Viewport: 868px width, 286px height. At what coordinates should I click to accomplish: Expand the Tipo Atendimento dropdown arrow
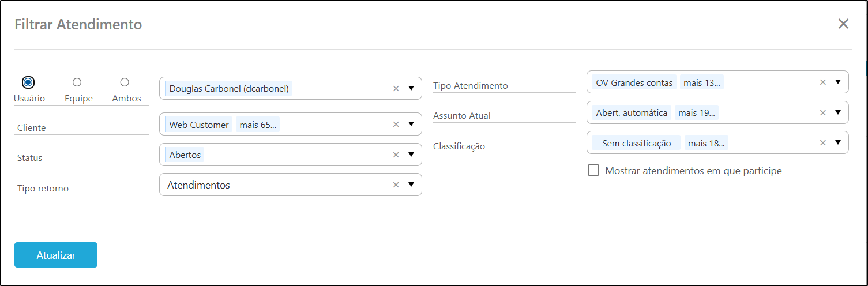click(838, 82)
